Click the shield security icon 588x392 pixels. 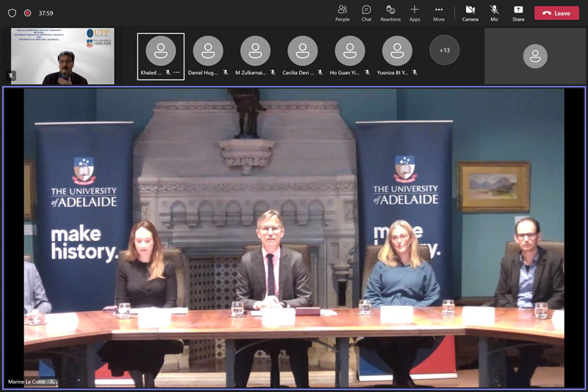click(x=12, y=13)
